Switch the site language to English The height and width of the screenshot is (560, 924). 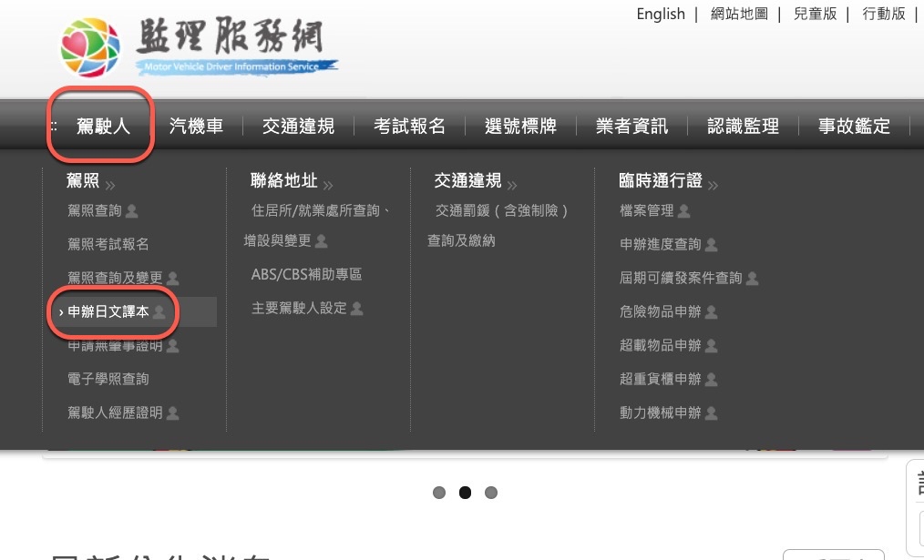click(x=661, y=14)
